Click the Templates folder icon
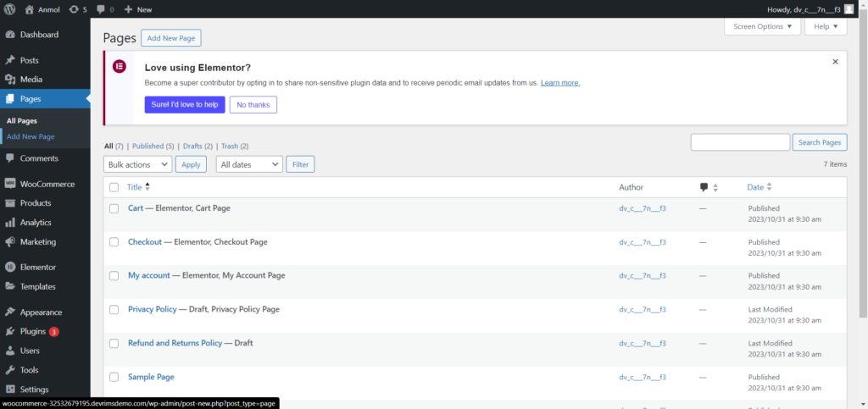Screen dimensions: 868x409 click(10, 286)
